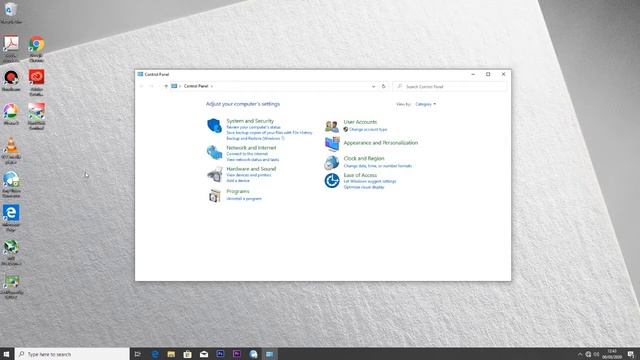640x360 pixels.
Task: Click the Control Panel address bar path
Action: click(x=196, y=86)
